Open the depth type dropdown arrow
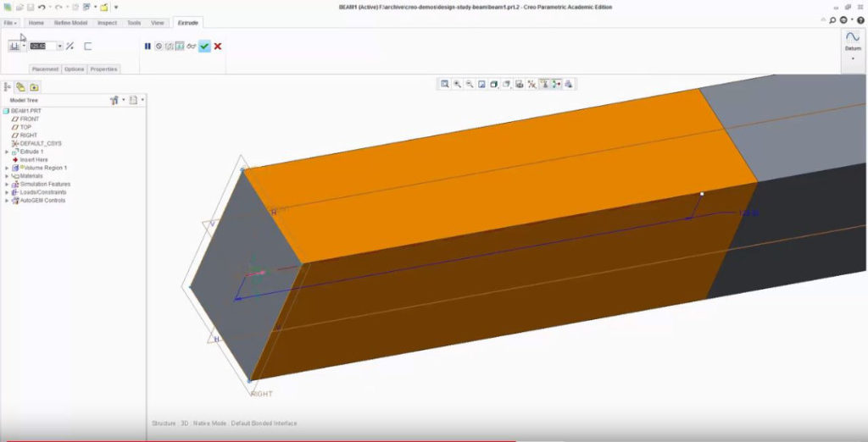The height and width of the screenshot is (442, 868). (24, 46)
